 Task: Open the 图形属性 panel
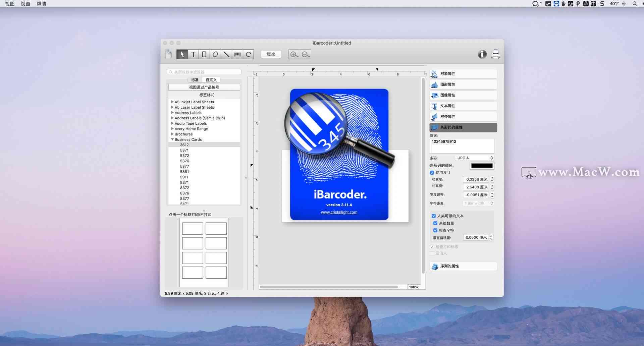click(463, 84)
